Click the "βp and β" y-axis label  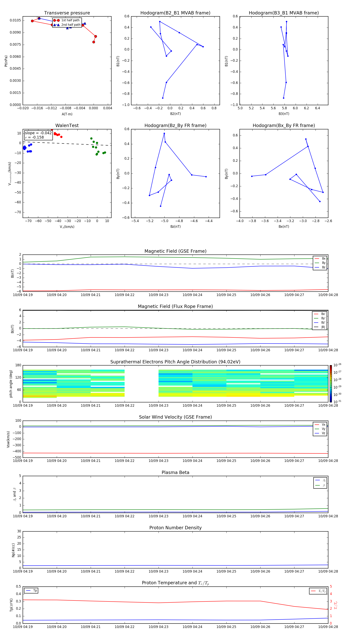click(14, 494)
